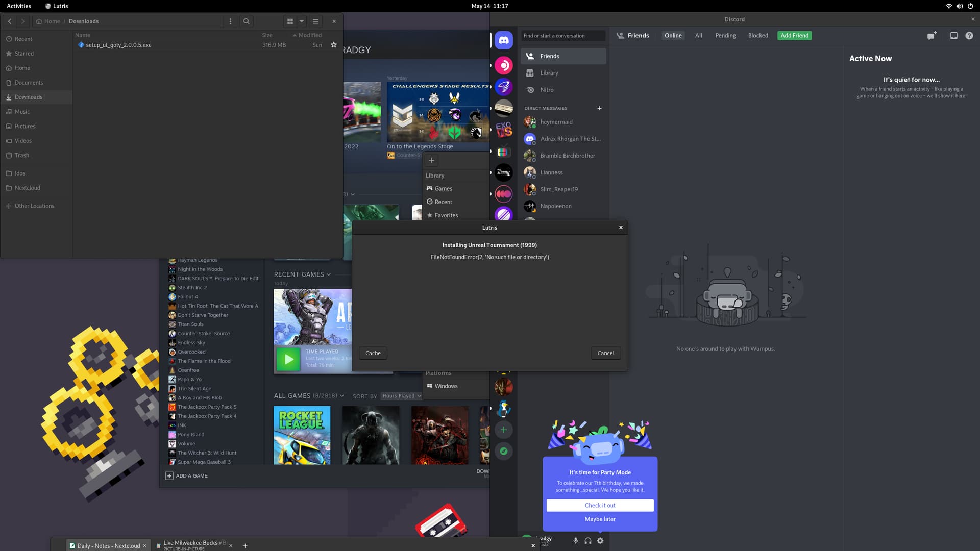This screenshot has height=551, width=980.
Task: Switch the file manager to list view
Action: 315,21
